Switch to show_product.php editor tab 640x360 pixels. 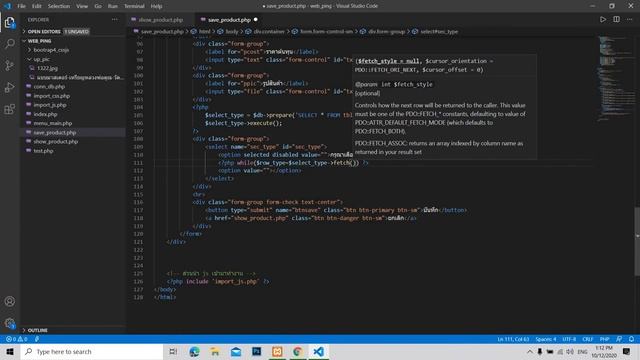coord(160,20)
